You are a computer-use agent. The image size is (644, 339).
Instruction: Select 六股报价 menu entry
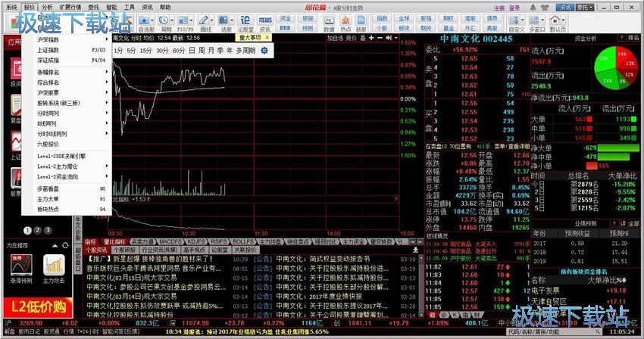tap(67, 144)
